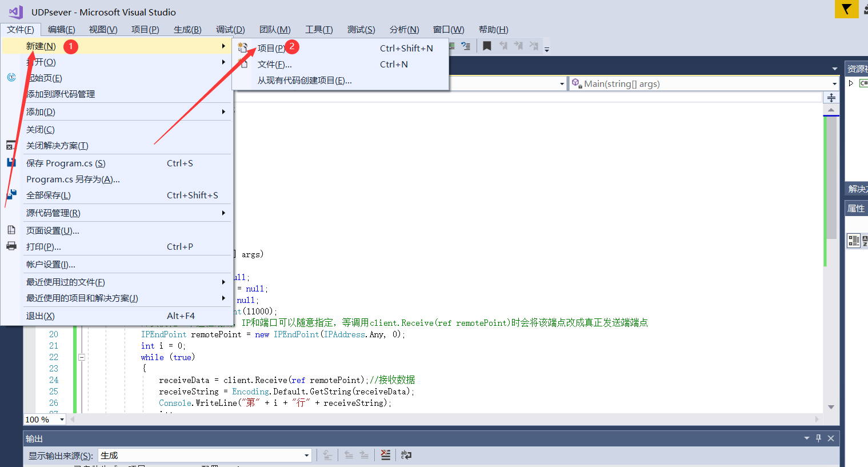Viewport: 868px width, 467px height.
Task: Open the 视图(V) menu
Action: (x=103, y=29)
